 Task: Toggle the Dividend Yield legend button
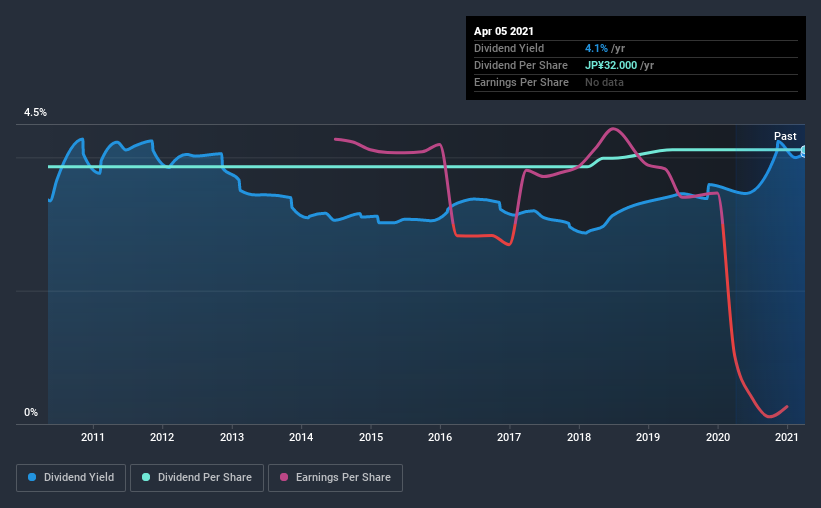(x=71, y=478)
